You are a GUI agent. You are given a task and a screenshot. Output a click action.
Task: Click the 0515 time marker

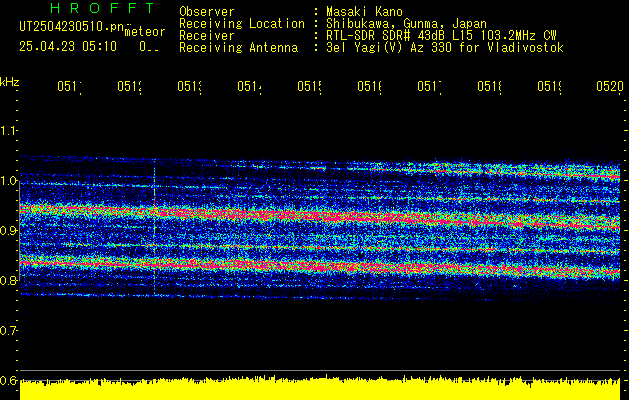pyautogui.click(x=310, y=86)
